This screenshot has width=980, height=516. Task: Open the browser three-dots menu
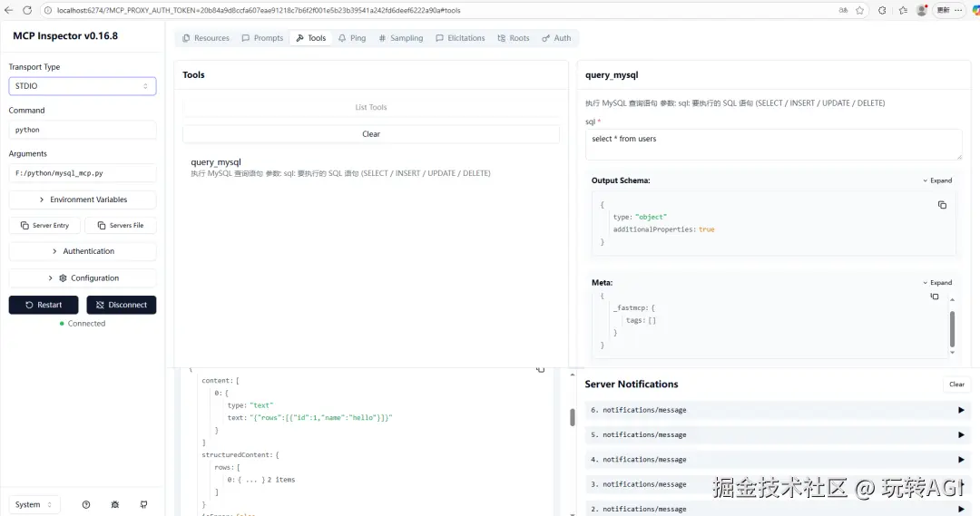click(x=958, y=10)
